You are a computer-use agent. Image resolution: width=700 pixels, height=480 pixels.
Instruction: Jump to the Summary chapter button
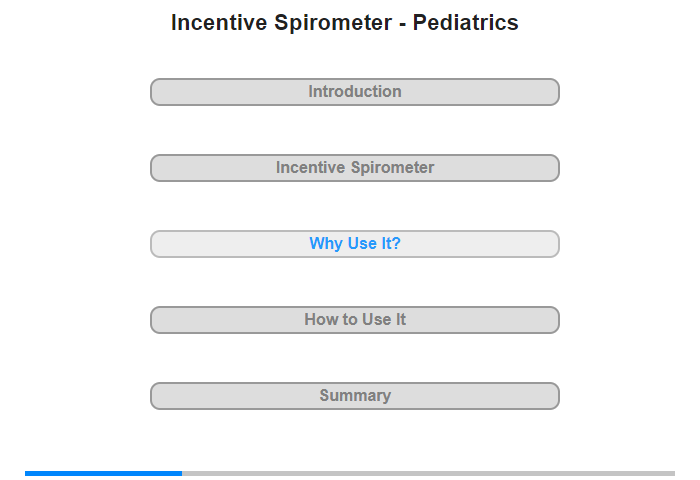click(x=354, y=396)
